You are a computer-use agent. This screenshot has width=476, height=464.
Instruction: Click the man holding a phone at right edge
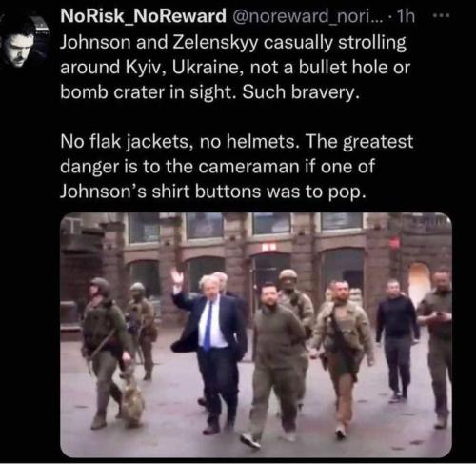click(x=436, y=346)
